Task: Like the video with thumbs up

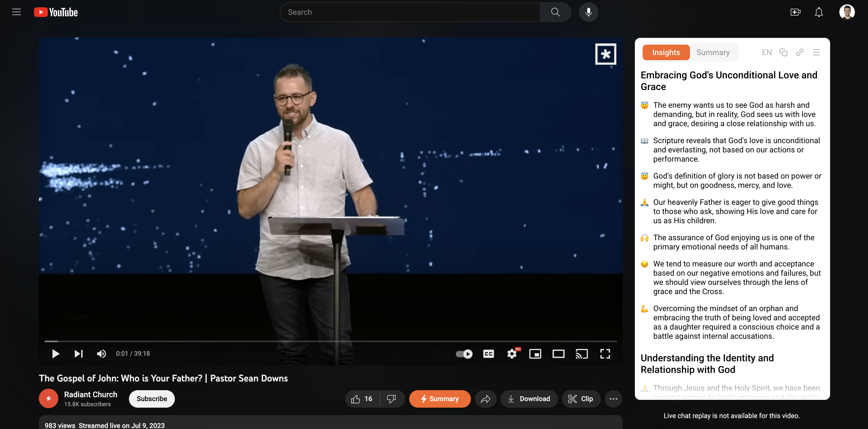Action: [362, 399]
